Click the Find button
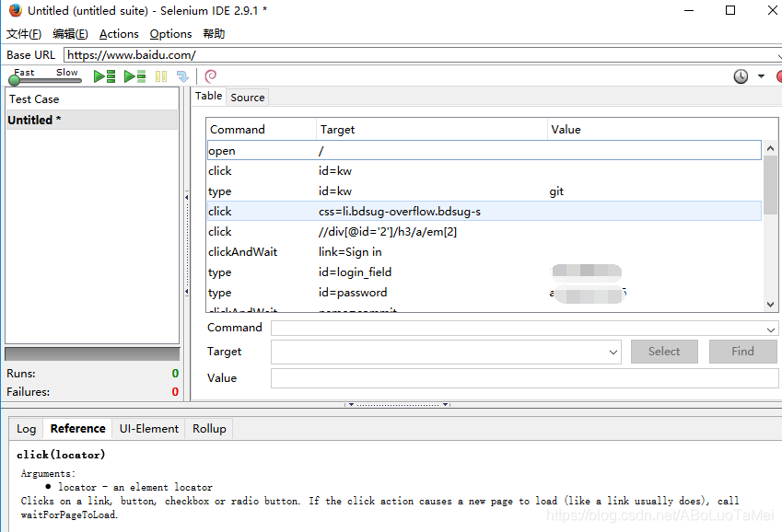 coord(742,352)
